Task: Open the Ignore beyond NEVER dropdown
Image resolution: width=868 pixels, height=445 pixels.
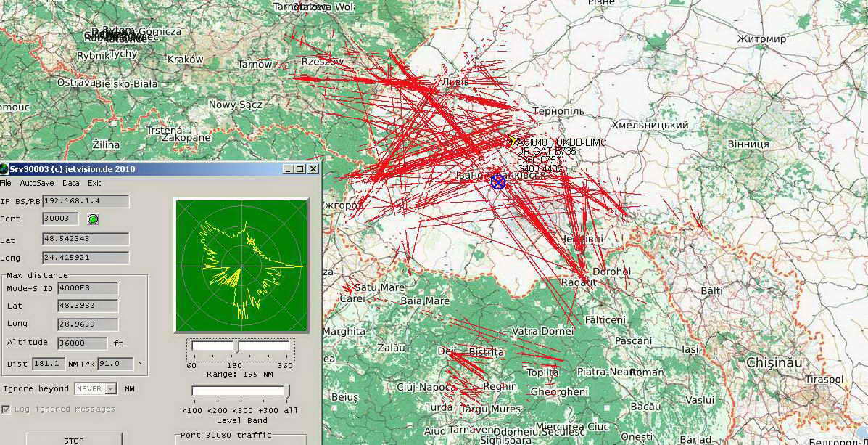Action: 110,389
